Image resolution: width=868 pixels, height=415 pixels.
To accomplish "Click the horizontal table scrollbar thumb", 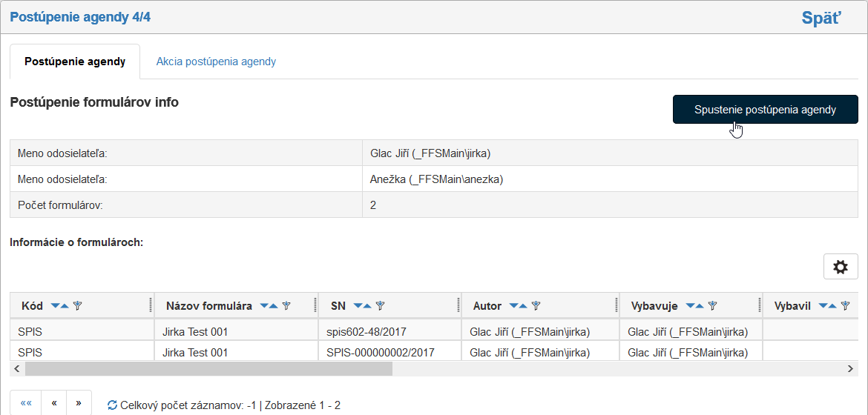I will [x=208, y=368].
